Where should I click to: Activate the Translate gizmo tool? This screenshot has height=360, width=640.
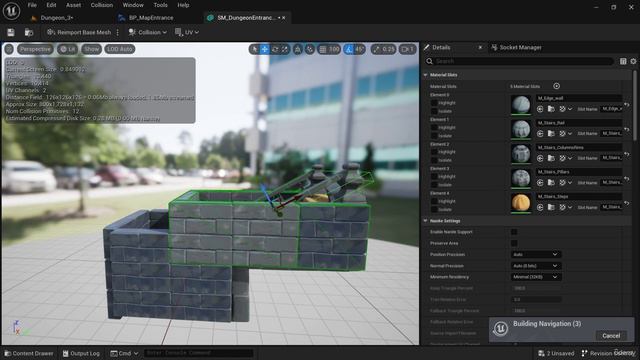click(x=265, y=49)
